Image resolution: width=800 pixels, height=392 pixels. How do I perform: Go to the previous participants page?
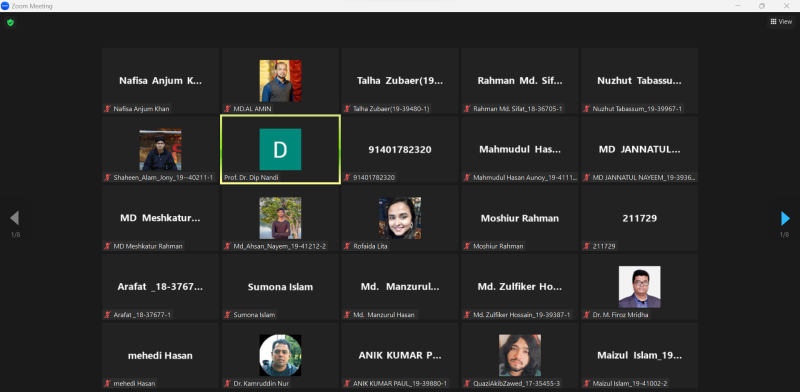point(14,218)
